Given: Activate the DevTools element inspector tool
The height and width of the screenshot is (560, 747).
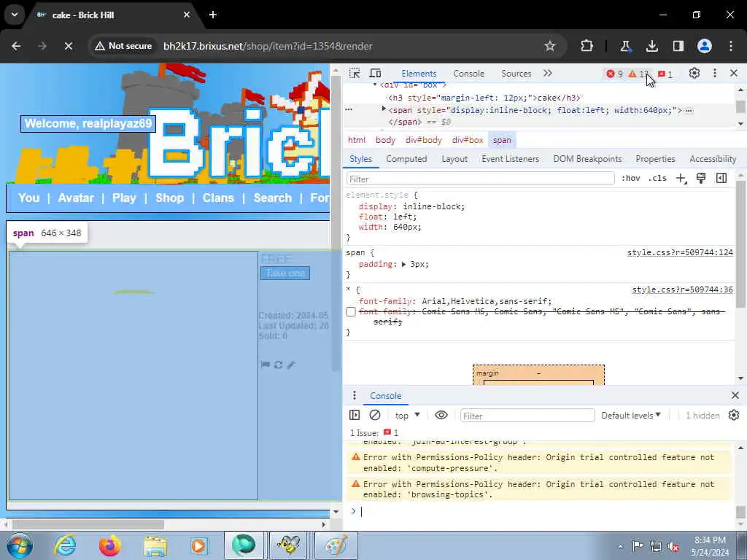Looking at the screenshot, I should pyautogui.click(x=355, y=74).
